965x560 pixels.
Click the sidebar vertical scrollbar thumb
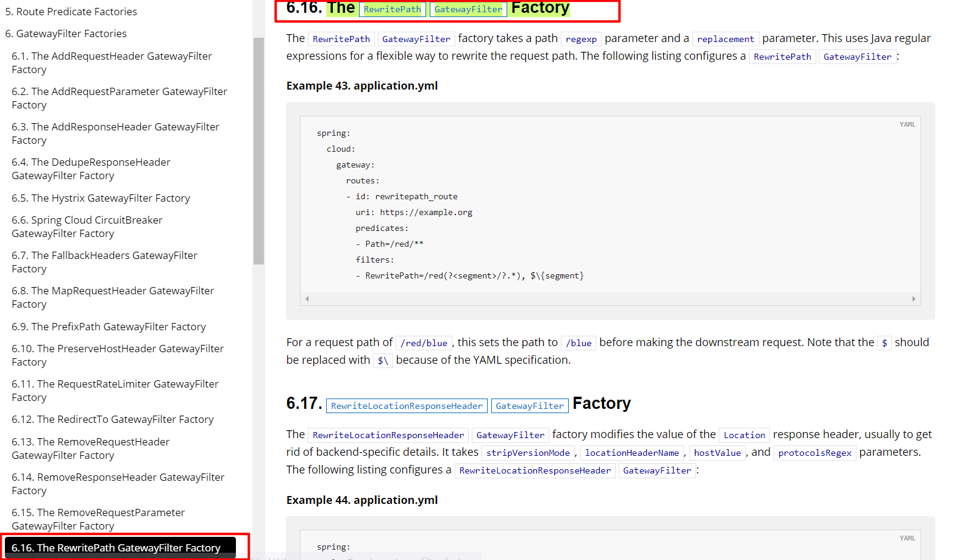click(258, 151)
